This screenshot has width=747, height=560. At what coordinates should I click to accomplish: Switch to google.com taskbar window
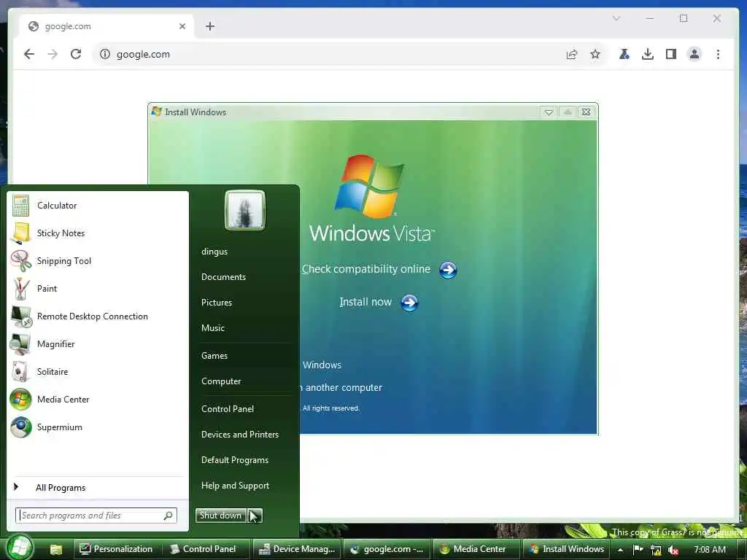click(x=387, y=549)
